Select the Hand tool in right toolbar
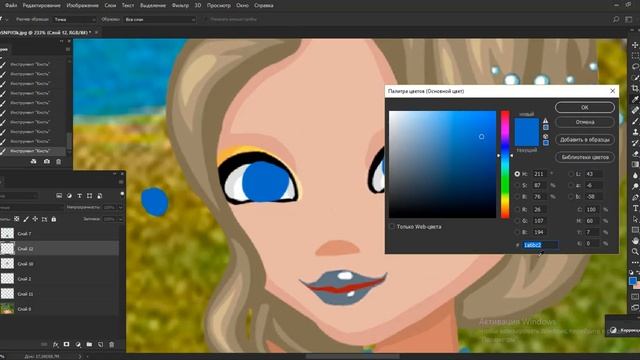Image resolution: width=640 pixels, height=360 pixels. (x=635, y=241)
